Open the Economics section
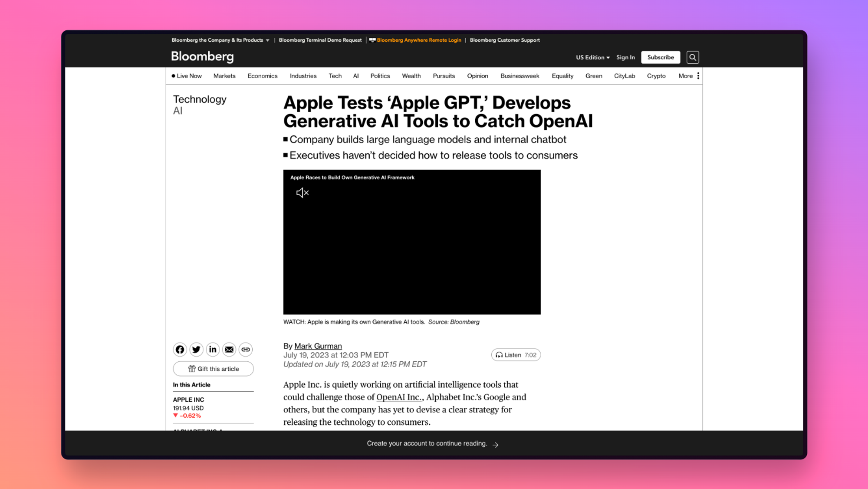Viewport: 868px width, 489px height. tap(263, 76)
